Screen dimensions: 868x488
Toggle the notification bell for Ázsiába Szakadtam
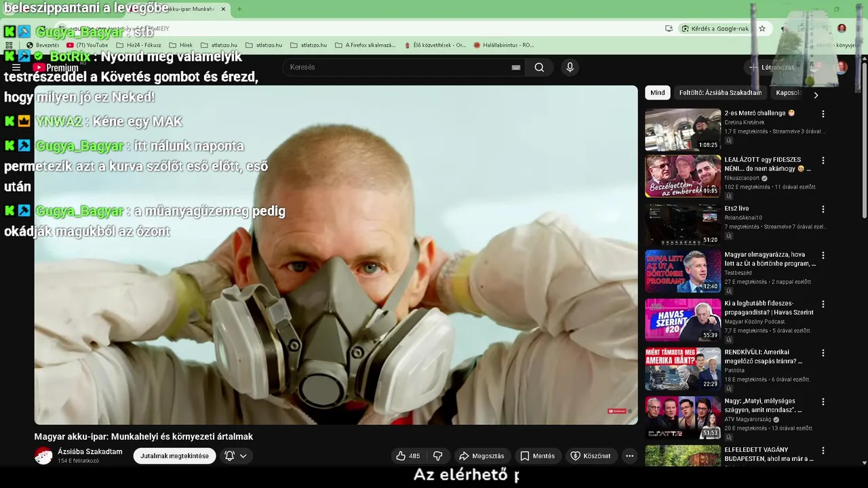pos(229,456)
